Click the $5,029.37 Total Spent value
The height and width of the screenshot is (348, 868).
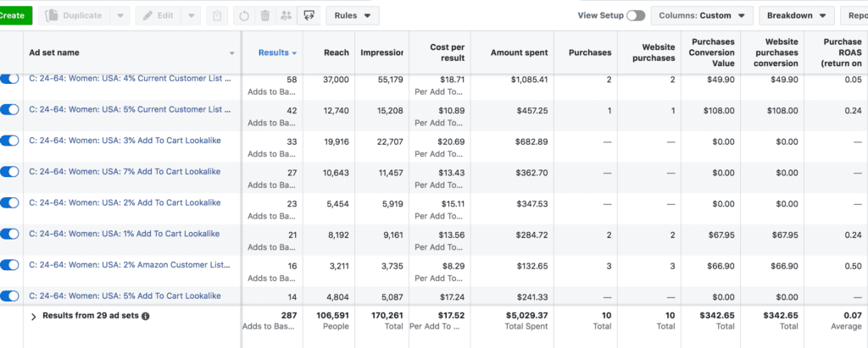526,315
